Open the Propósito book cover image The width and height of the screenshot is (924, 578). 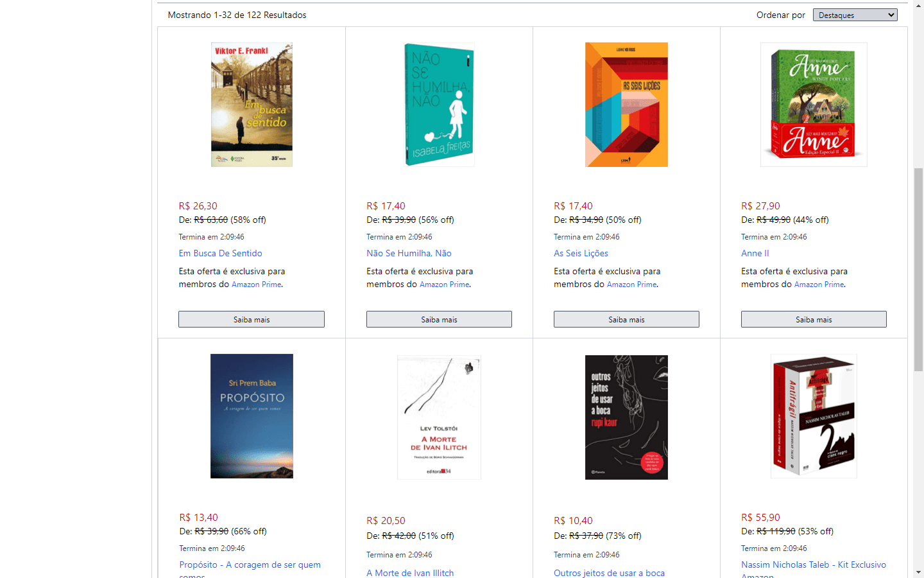[252, 416]
